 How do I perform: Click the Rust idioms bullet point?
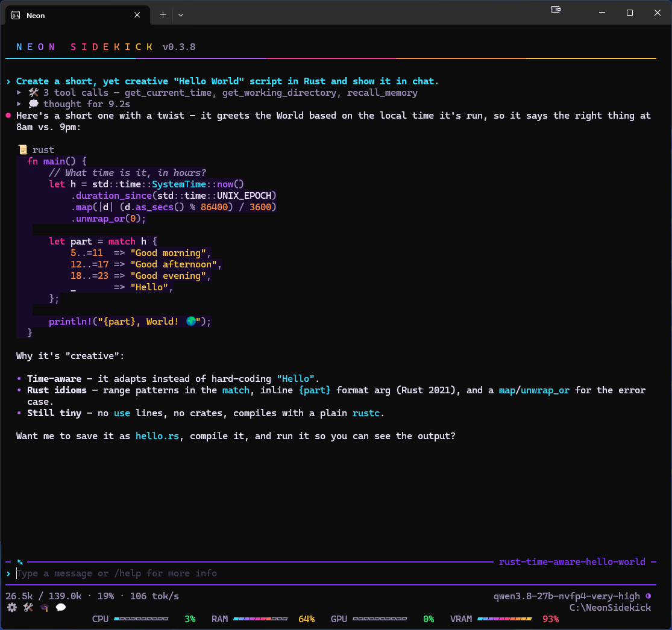(331, 396)
